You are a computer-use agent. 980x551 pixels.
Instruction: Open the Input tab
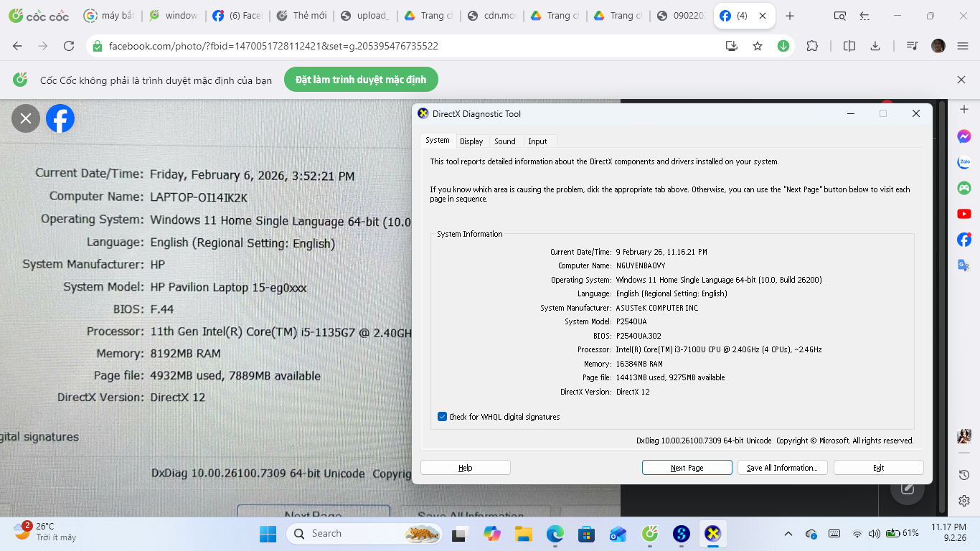coord(537,141)
